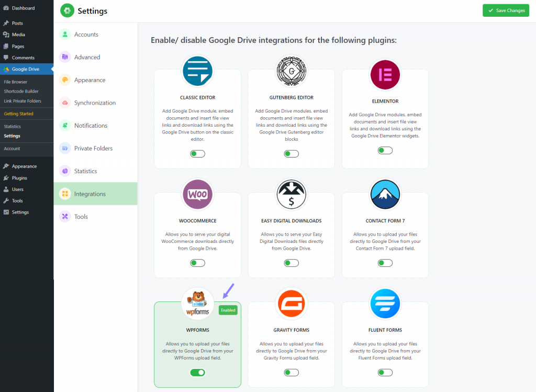The height and width of the screenshot is (392, 536).
Task: Click the Integrations grid icon
Action: (65, 194)
